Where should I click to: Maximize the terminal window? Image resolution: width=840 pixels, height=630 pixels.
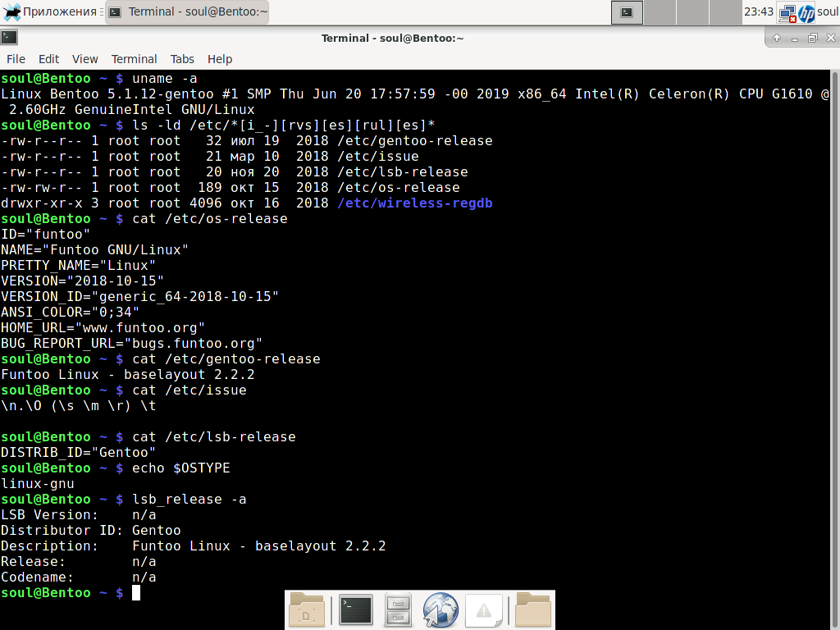coord(813,38)
